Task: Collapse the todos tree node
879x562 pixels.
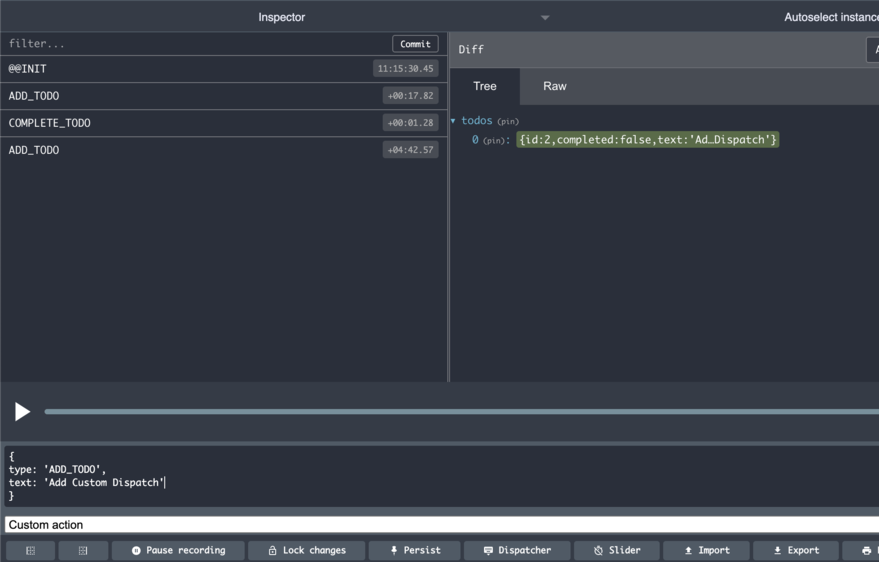Action: 453,121
